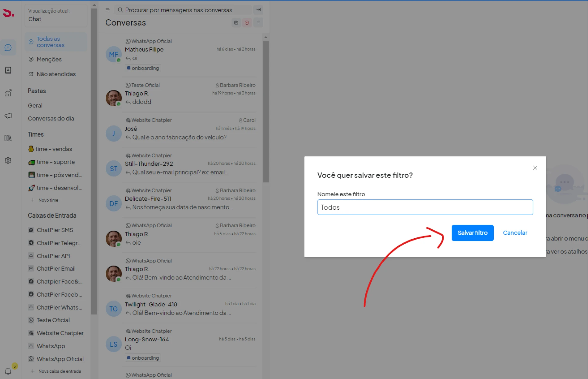Screen dimensions: 588x379
Task: Open the contacts icon in left rail
Action: [8, 70]
